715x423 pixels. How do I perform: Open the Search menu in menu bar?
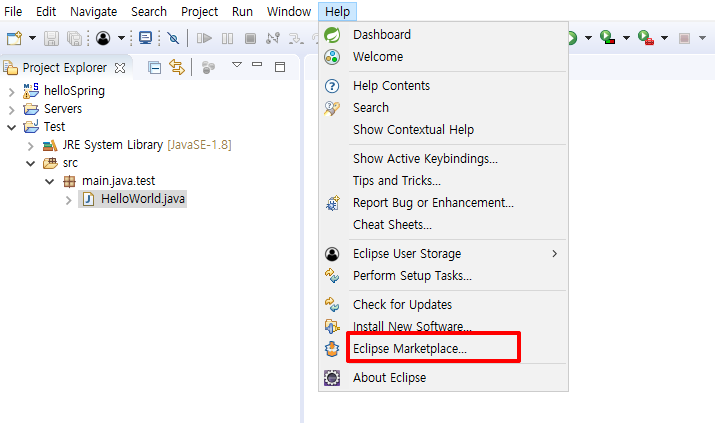point(149,11)
